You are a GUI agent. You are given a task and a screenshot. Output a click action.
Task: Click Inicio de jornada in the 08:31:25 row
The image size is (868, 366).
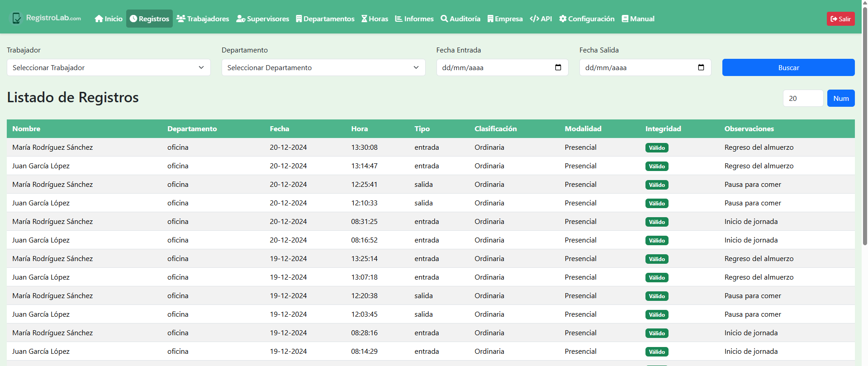click(751, 221)
